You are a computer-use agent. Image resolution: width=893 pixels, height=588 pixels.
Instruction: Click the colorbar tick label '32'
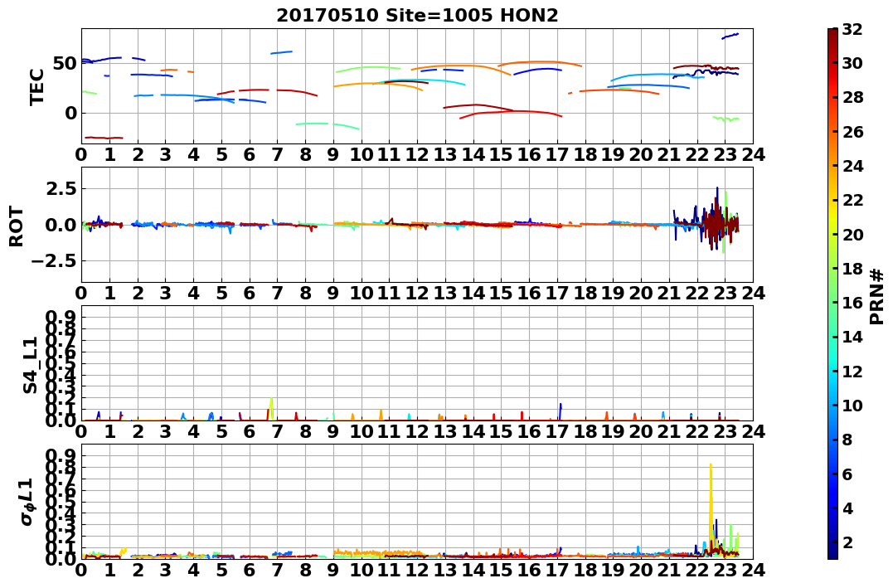[x=852, y=29]
